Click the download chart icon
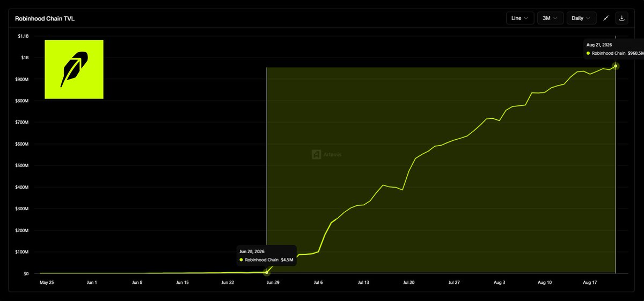 [622, 18]
